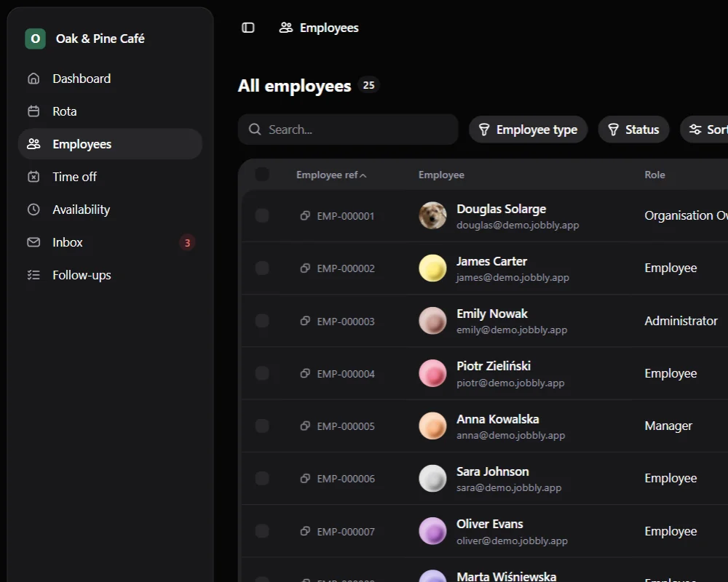The image size is (728, 582).
Task: Click the Employee column header
Action: [x=441, y=175]
